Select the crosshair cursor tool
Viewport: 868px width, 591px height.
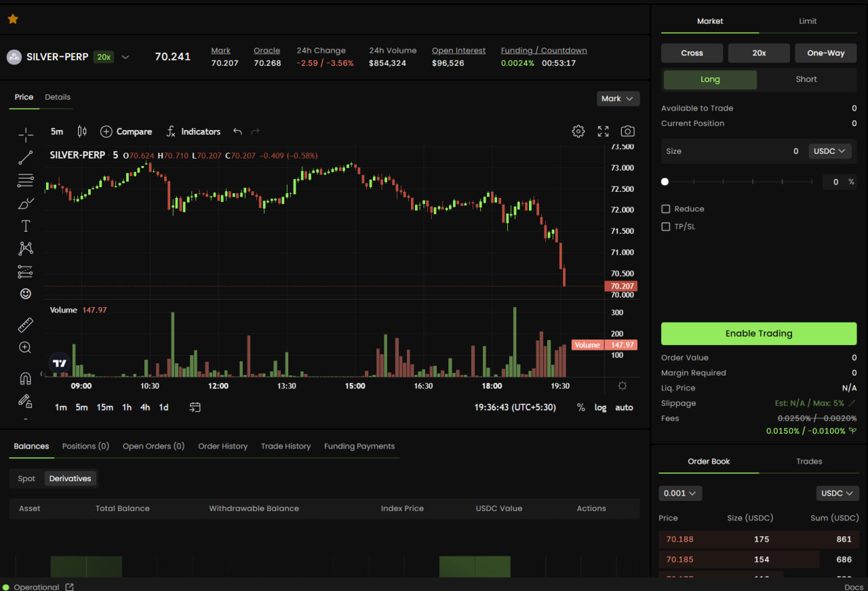point(26,136)
